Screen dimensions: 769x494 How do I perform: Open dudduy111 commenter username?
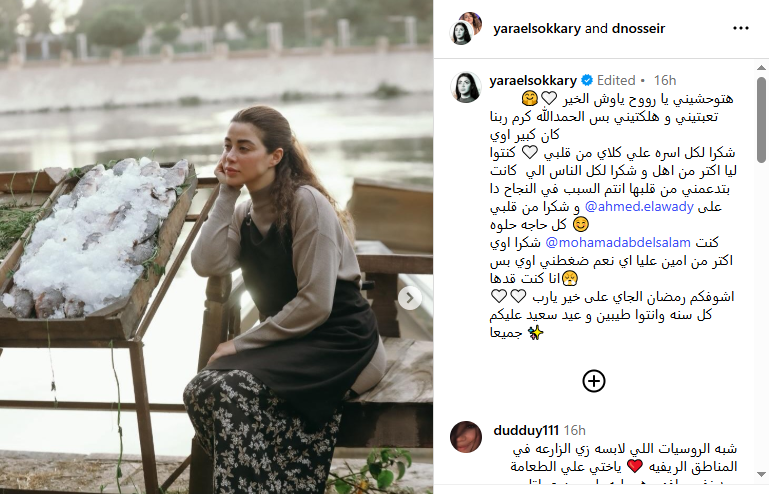pos(526,430)
